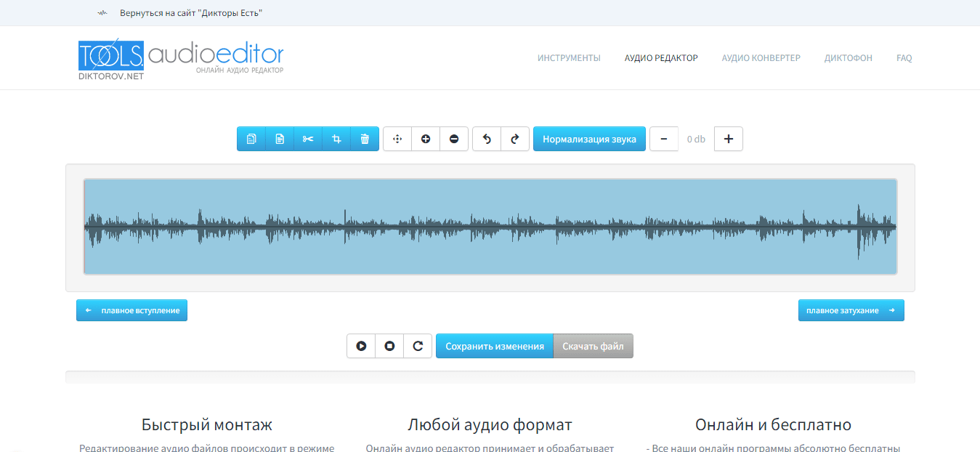Follow the Вернуться на сайт link
Image resolution: width=980 pixels, height=452 pixels.
192,12
